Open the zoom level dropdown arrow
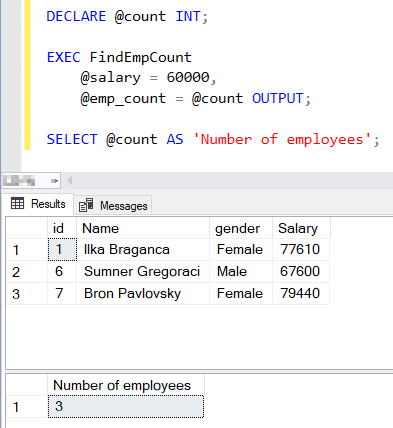393x428 pixels. [54, 181]
